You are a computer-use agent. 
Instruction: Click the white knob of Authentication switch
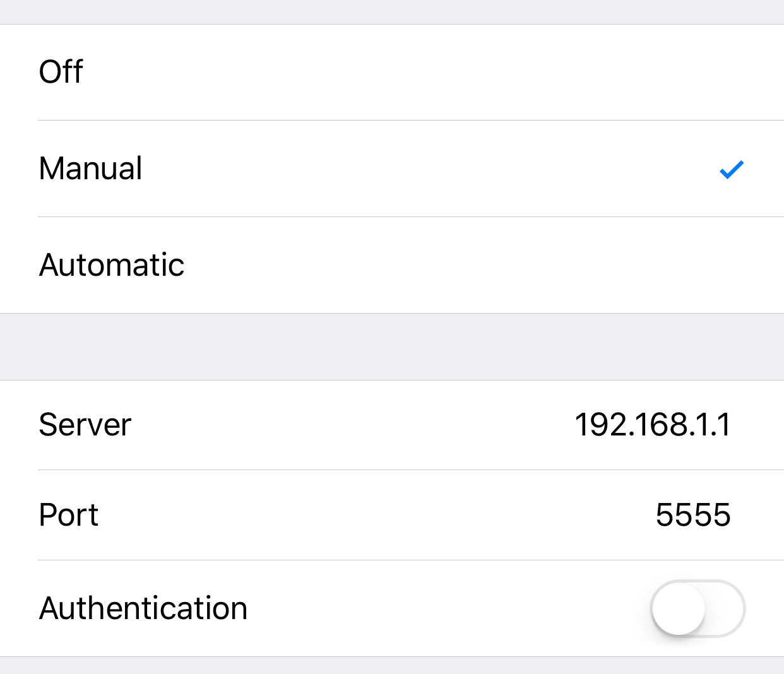[679, 608]
